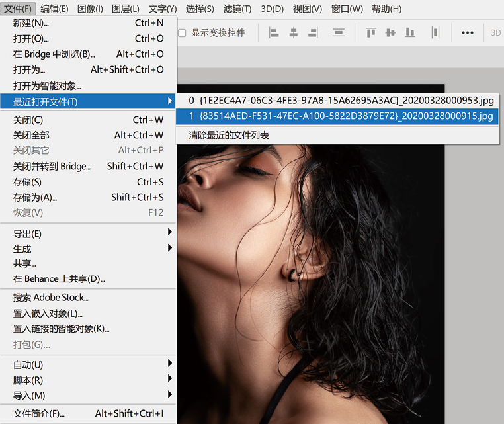504x424 pixels.
Task: Click the align left edges icon
Action: click(x=274, y=33)
